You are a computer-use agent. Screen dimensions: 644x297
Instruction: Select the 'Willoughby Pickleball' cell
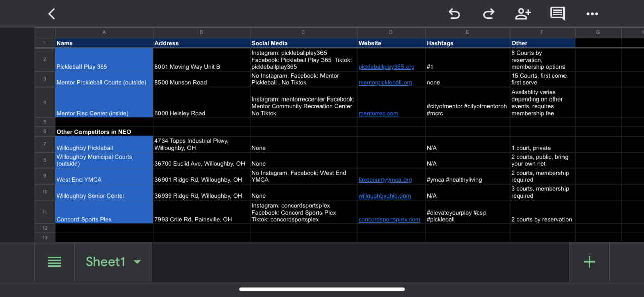click(104, 144)
